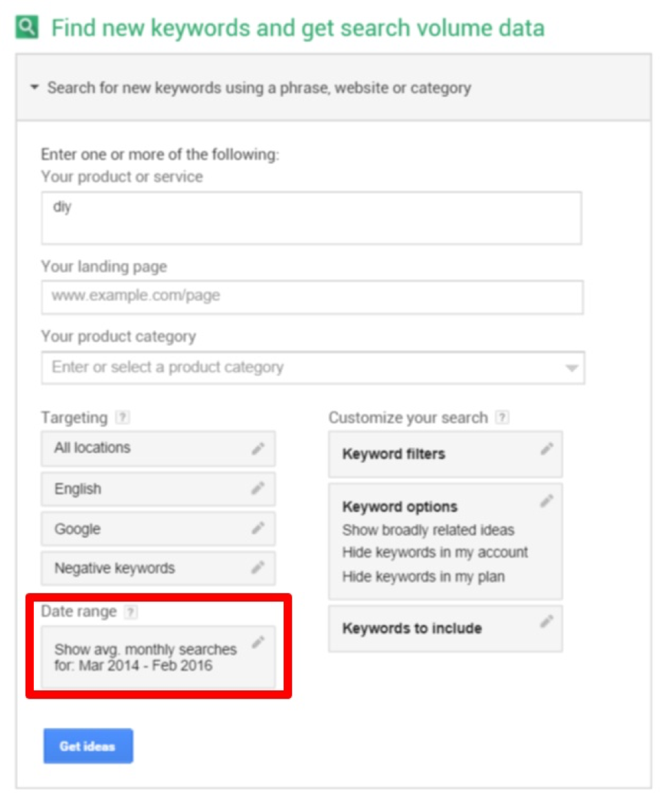Open Targeting help question mark
This screenshot has width=672, height=793.
pyautogui.click(x=123, y=418)
